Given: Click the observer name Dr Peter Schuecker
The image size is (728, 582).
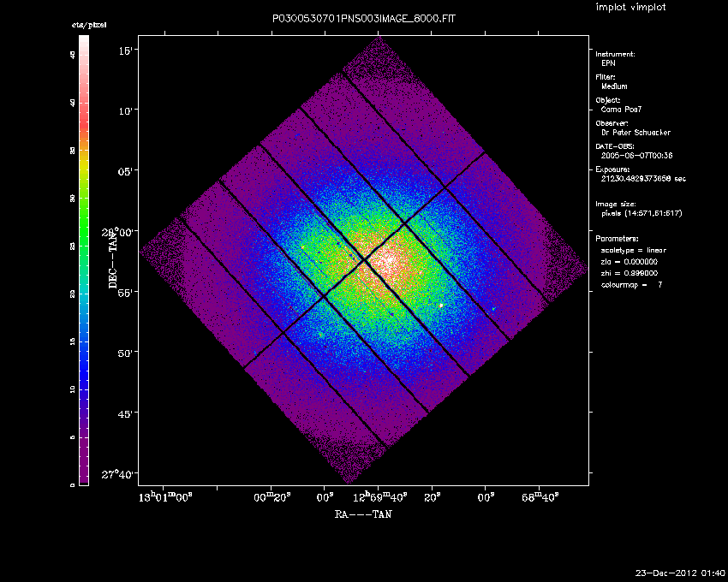Looking at the screenshot, I should (636, 133).
